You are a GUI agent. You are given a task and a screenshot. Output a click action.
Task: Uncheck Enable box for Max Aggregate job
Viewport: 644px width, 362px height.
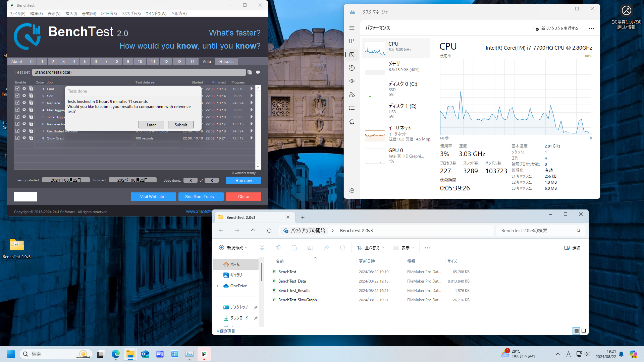17,110
